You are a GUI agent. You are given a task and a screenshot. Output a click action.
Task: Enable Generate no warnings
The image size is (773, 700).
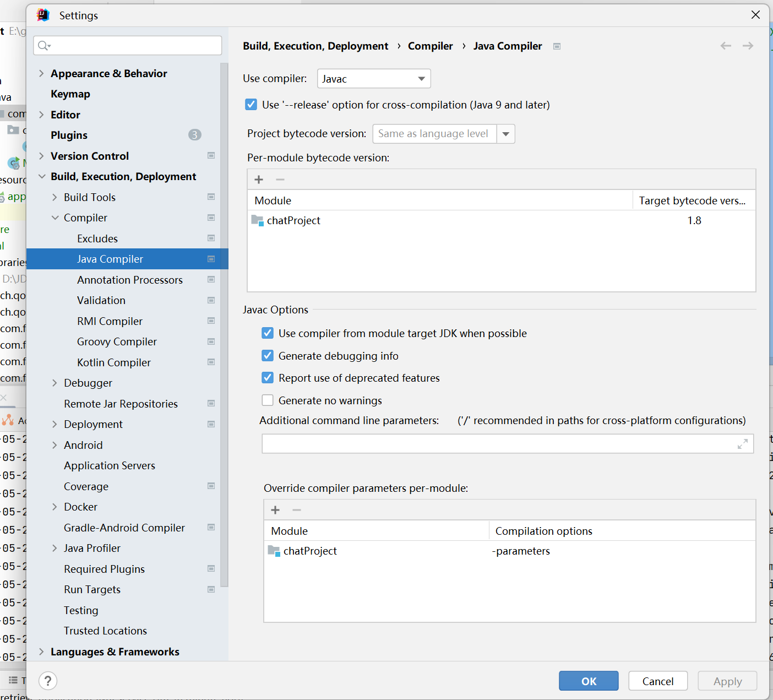pyautogui.click(x=268, y=400)
